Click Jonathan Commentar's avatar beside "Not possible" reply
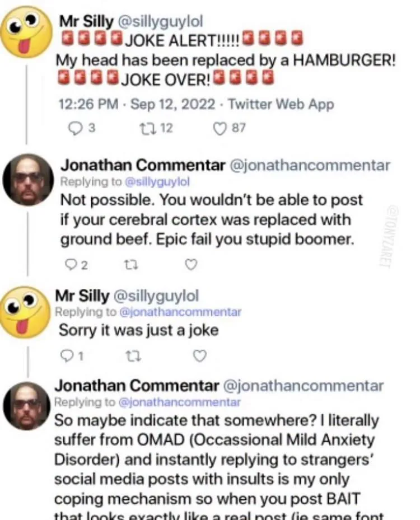 coord(28,180)
